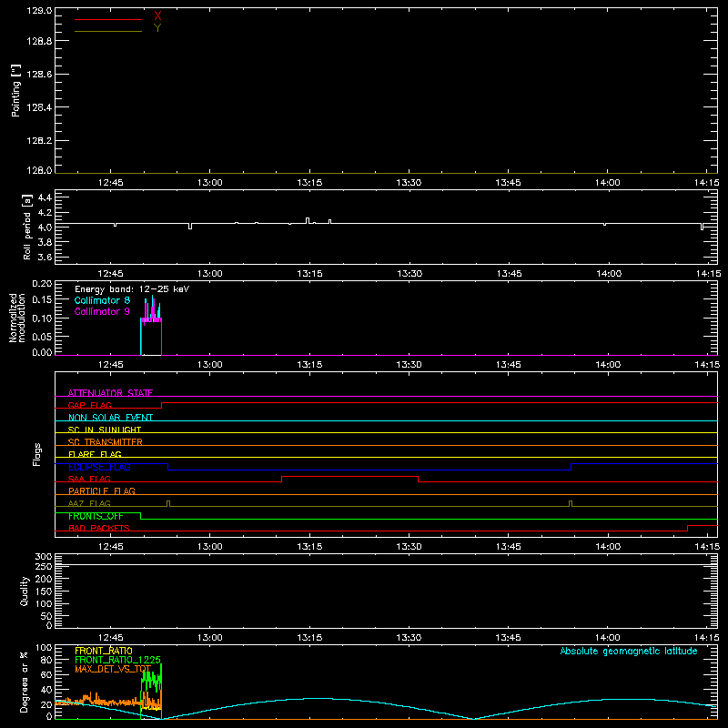The width and height of the screenshot is (728, 728).
Task: Click the 40 tick on Degrees axis
Action: 46,691
